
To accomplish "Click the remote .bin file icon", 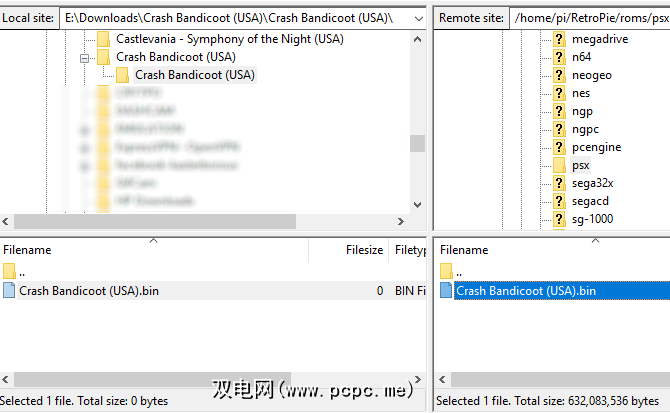I will pos(446,291).
